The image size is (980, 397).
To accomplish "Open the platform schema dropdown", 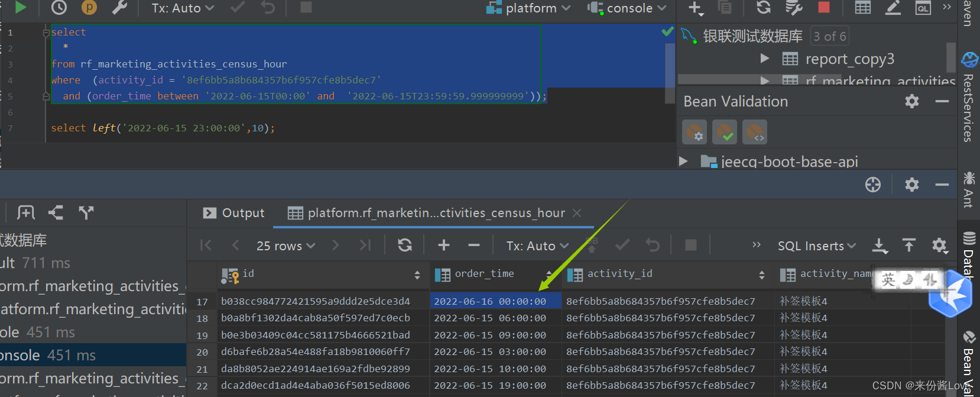I will pyautogui.click(x=528, y=8).
